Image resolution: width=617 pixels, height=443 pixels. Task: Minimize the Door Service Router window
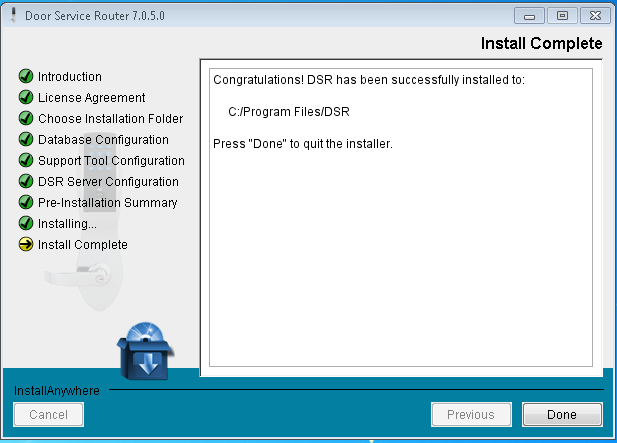[529, 16]
